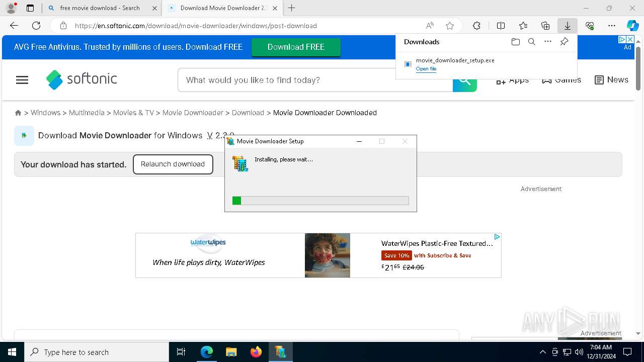Open Microsoft Edge from the taskbar
This screenshot has height=362, width=644.
point(207,352)
